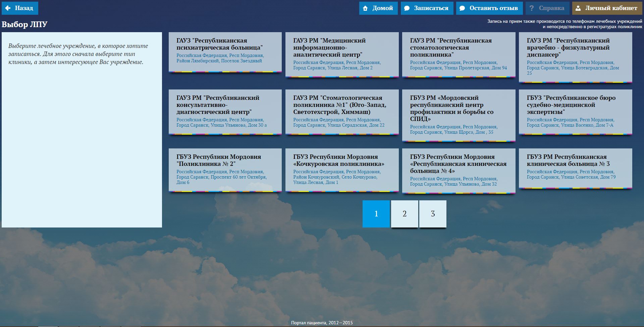Go to page 3 of clinics

click(433, 214)
